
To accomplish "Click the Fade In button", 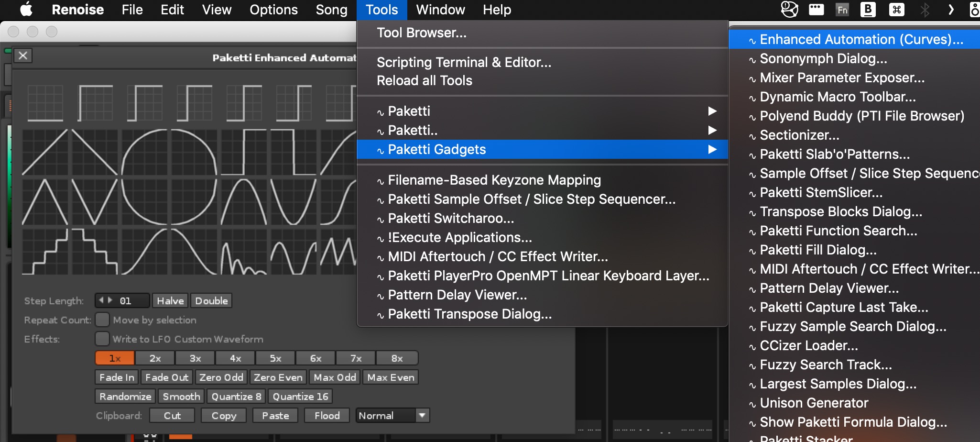I will (x=117, y=377).
